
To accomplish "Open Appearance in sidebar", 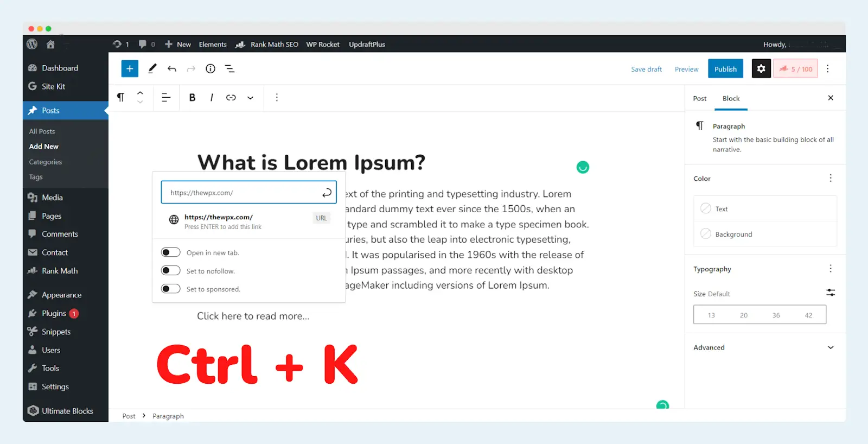I will point(61,295).
